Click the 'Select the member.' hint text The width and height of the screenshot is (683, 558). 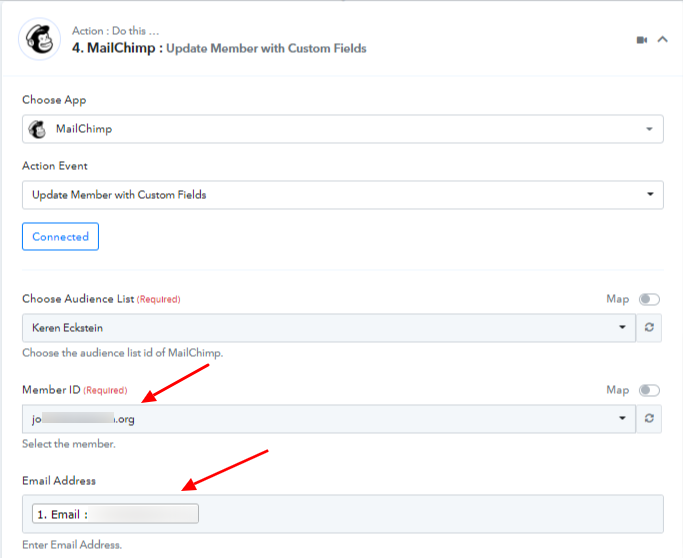click(x=69, y=444)
